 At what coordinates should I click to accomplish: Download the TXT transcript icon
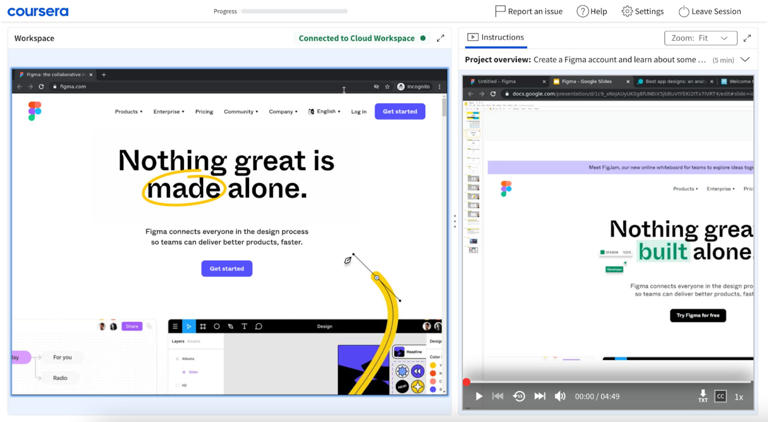click(702, 397)
